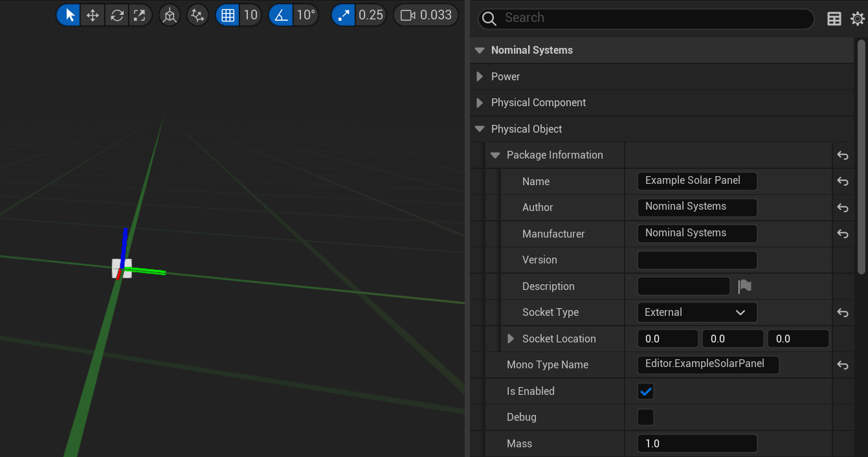Expand the Socket Location row
Viewport: 868px width, 457px height.
click(511, 339)
